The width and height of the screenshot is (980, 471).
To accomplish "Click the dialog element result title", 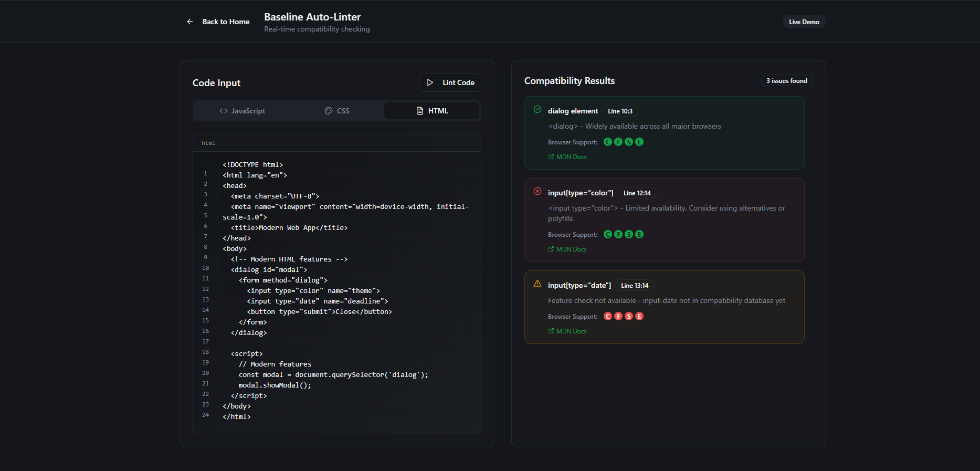I will pos(573,111).
